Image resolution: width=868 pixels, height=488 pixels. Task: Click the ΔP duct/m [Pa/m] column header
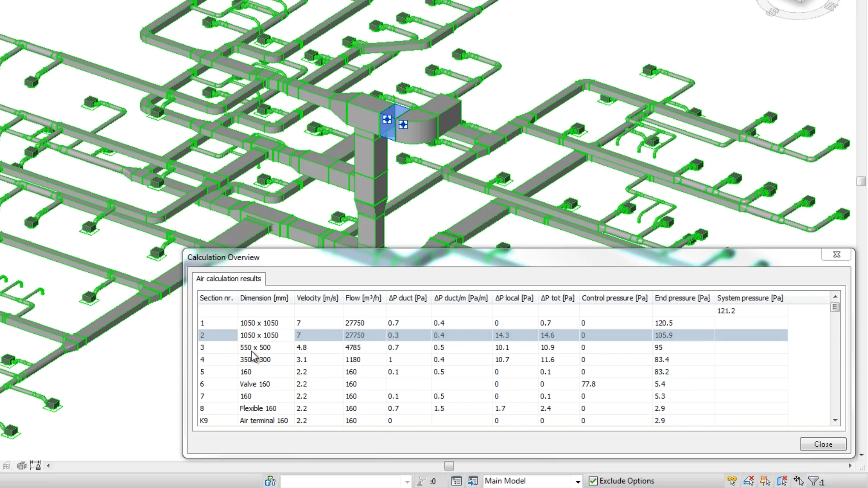coord(461,298)
